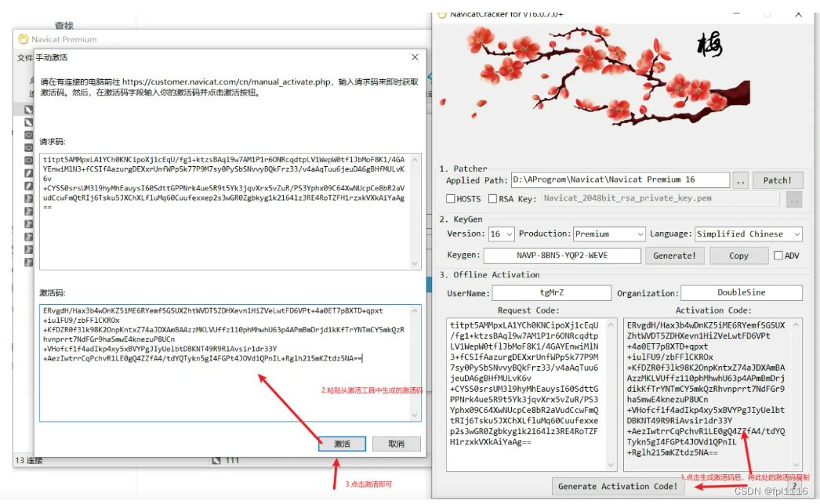Enable the RSA Key checkbox
This screenshot has width=820, height=504.
pyautogui.click(x=492, y=198)
